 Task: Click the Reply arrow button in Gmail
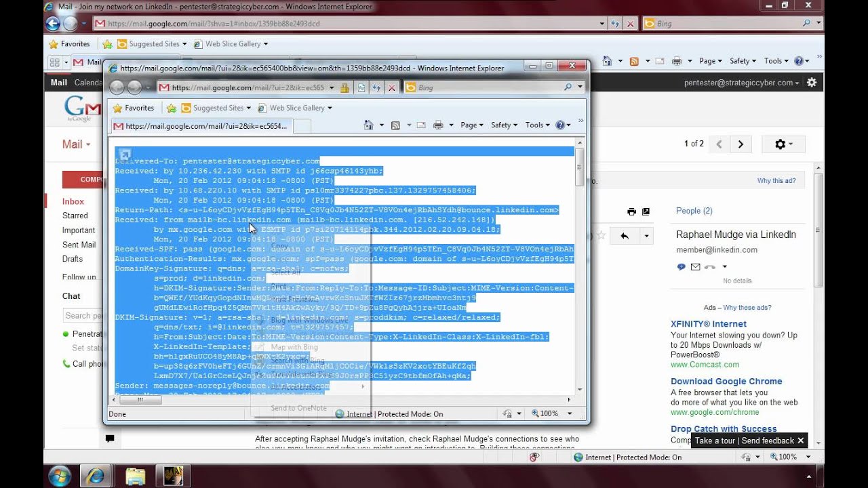click(624, 236)
